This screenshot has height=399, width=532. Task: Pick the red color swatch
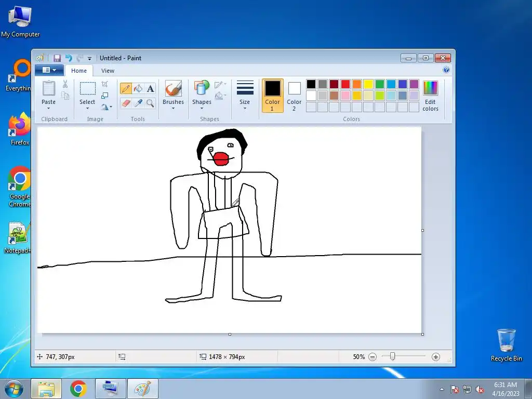pos(345,84)
